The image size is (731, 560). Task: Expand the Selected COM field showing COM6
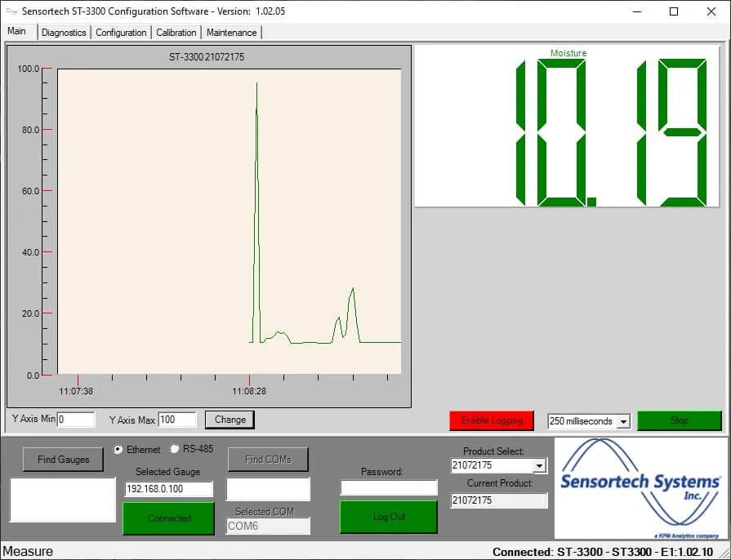(x=267, y=526)
